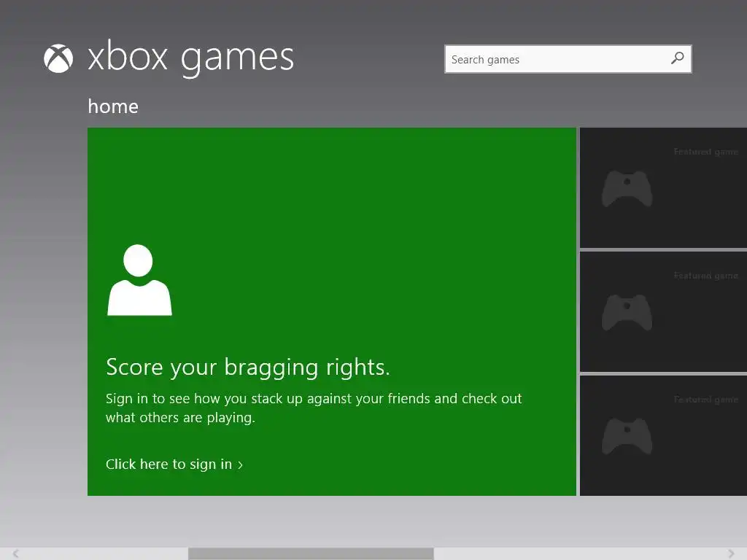Screen dimensions: 747x560
Task: Open the 'Click here to sign in' link
Action: [174, 464]
